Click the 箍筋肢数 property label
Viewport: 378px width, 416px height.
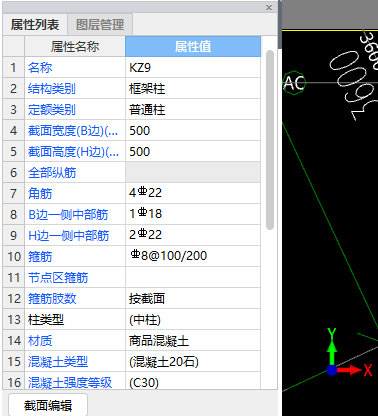[52, 299]
